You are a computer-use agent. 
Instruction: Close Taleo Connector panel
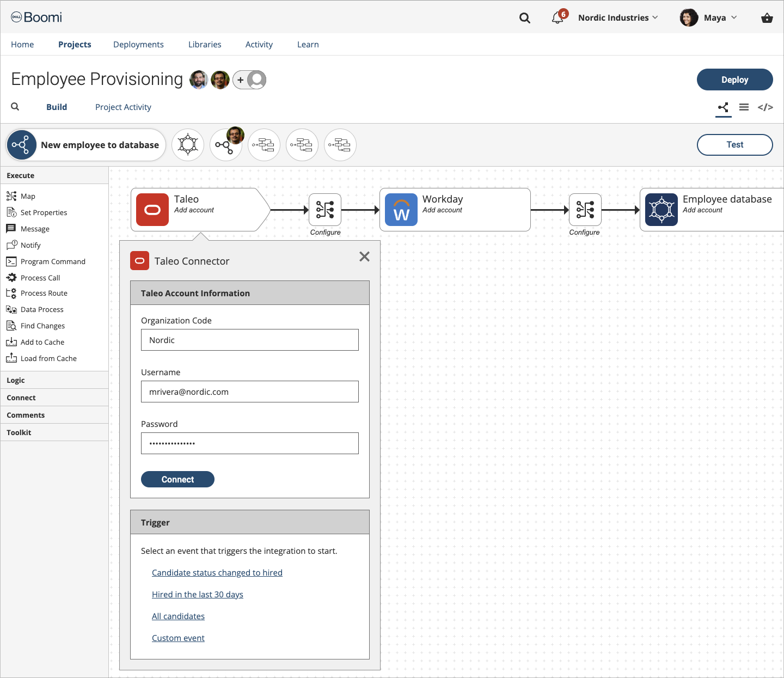[x=365, y=256]
